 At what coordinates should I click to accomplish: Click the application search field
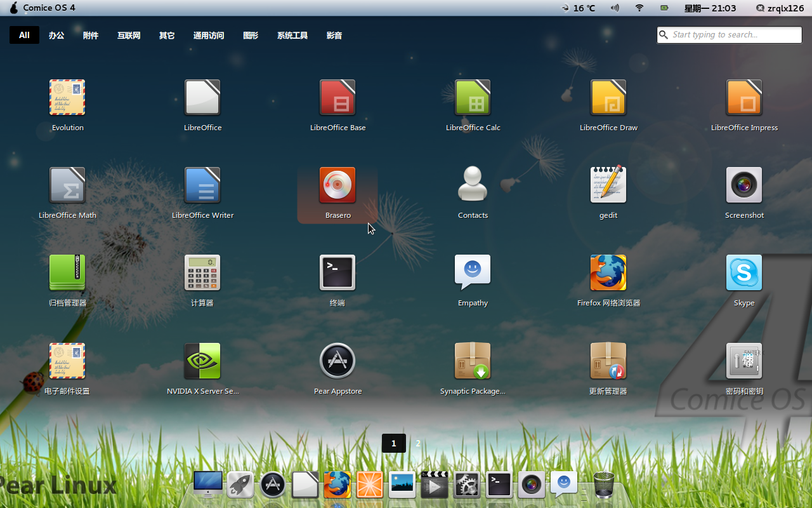coord(730,35)
